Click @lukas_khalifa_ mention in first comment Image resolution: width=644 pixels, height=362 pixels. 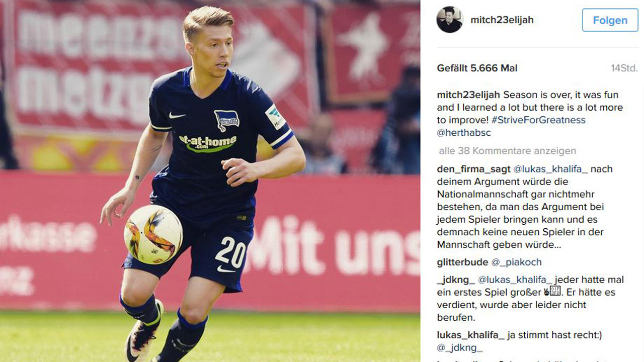(550, 169)
